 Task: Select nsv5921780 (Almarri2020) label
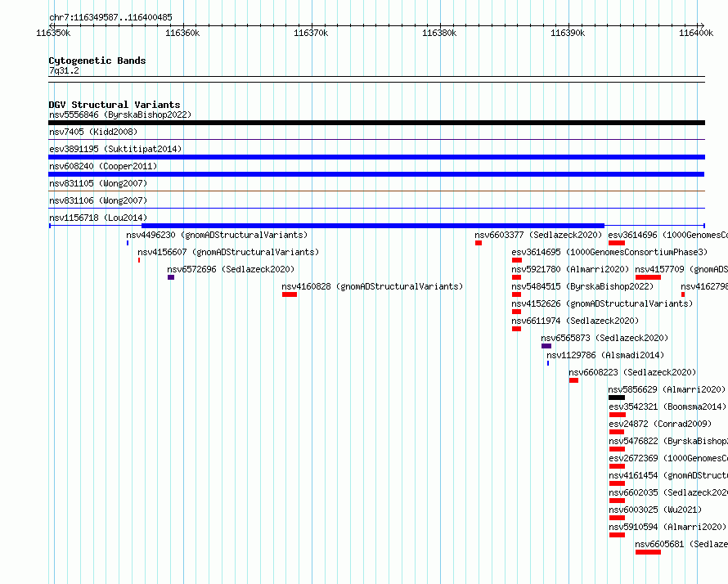[x=570, y=269]
